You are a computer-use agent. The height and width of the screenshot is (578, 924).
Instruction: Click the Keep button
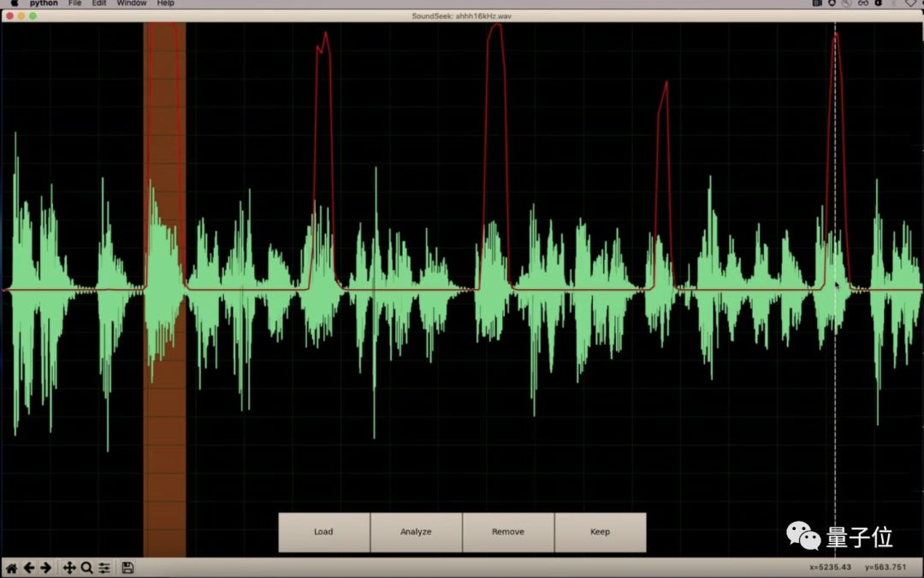601,532
